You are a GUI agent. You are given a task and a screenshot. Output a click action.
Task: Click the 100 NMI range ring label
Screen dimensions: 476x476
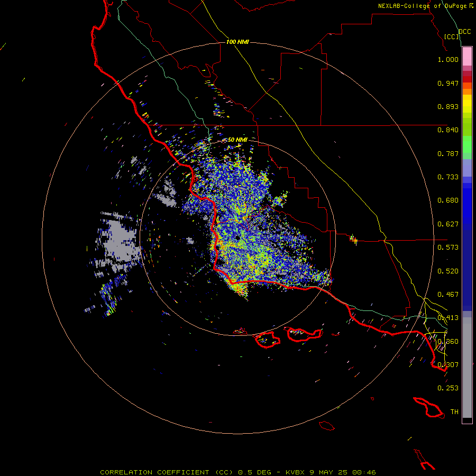click(x=237, y=42)
